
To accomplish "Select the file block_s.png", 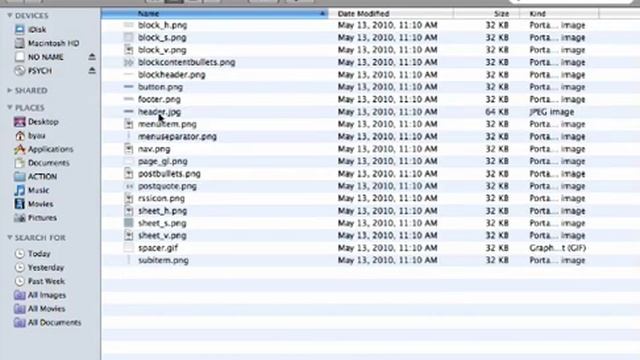I will pos(162,38).
